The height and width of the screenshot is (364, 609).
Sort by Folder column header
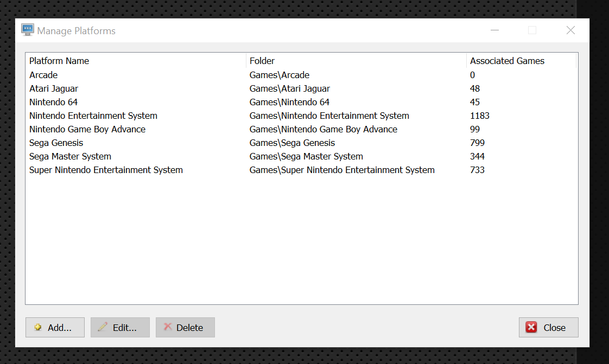coord(356,61)
